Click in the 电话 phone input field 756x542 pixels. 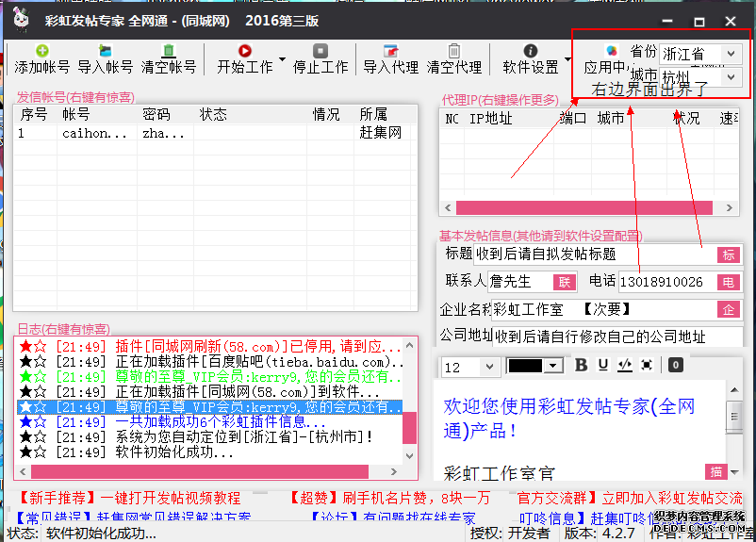667,282
